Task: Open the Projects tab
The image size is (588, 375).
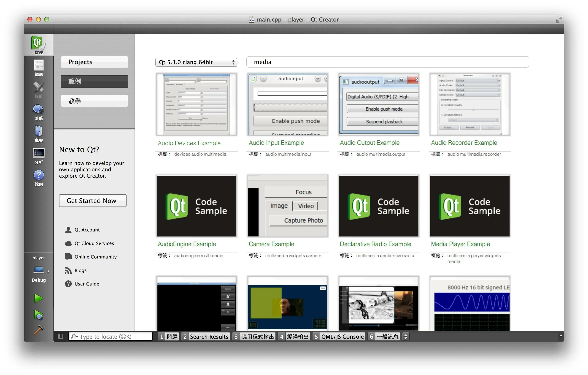Action: (94, 62)
